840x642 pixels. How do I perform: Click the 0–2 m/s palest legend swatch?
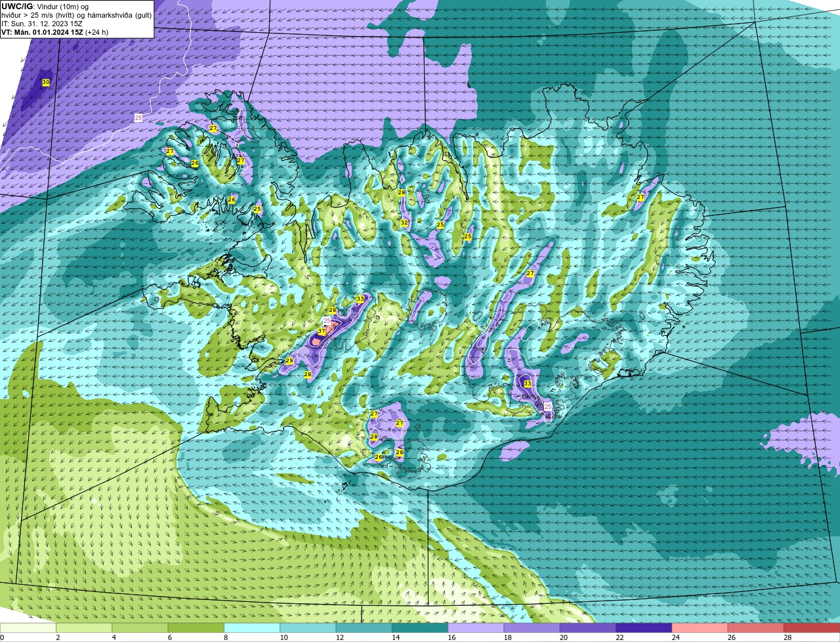point(28,628)
